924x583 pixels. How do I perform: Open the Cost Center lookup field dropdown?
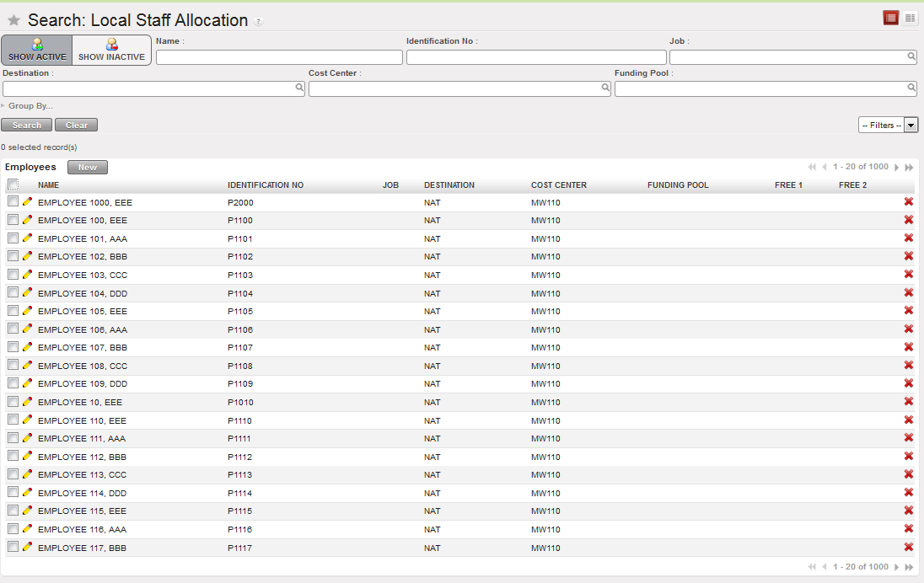click(x=605, y=88)
